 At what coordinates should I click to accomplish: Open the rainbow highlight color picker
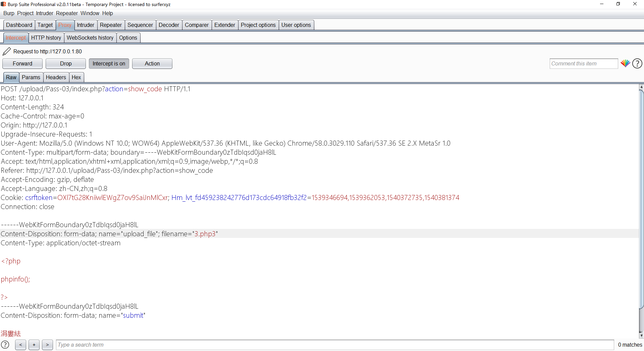[x=625, y=63]
